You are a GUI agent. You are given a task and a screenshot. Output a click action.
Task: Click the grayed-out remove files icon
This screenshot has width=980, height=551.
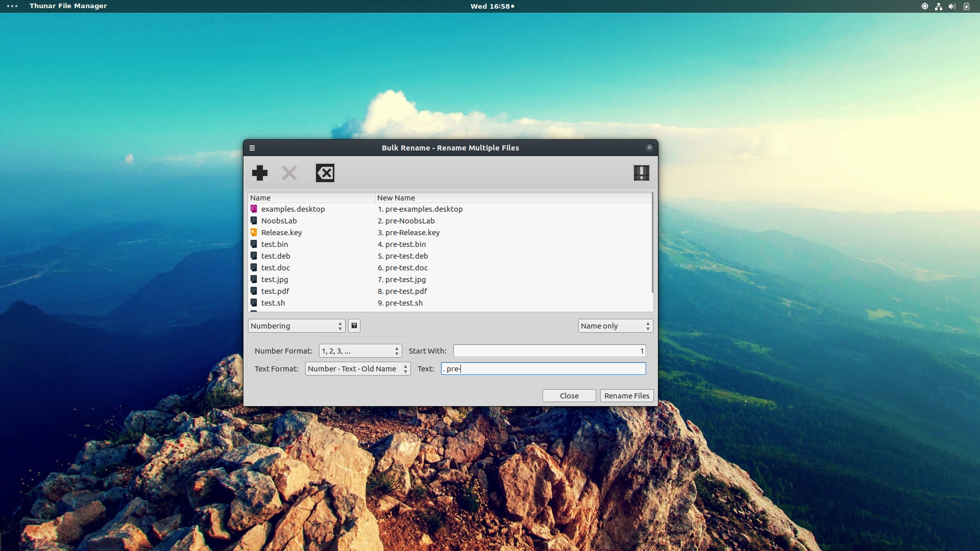[289, 173]
